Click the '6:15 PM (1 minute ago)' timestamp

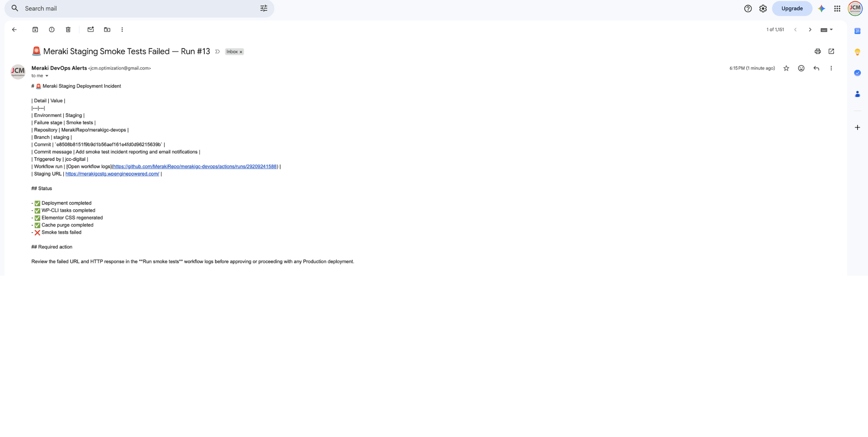(752, 68)
